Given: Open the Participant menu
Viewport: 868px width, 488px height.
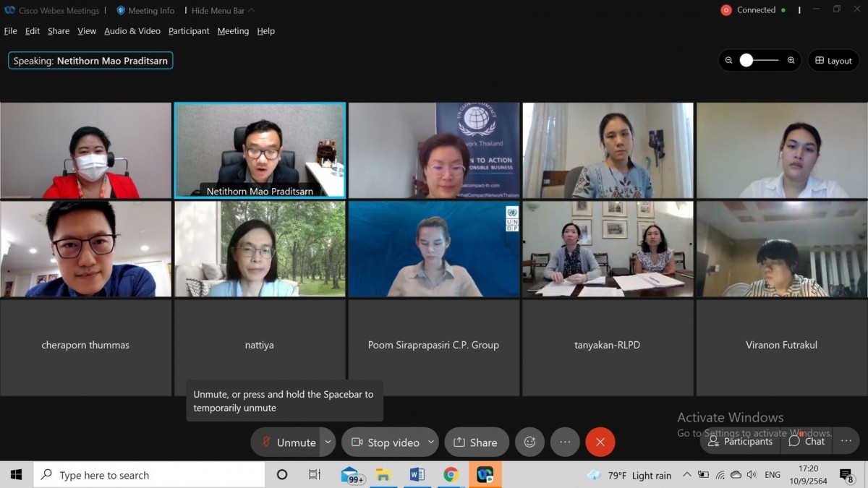Looking at the screenshot, I should click(x=189, y=31).
